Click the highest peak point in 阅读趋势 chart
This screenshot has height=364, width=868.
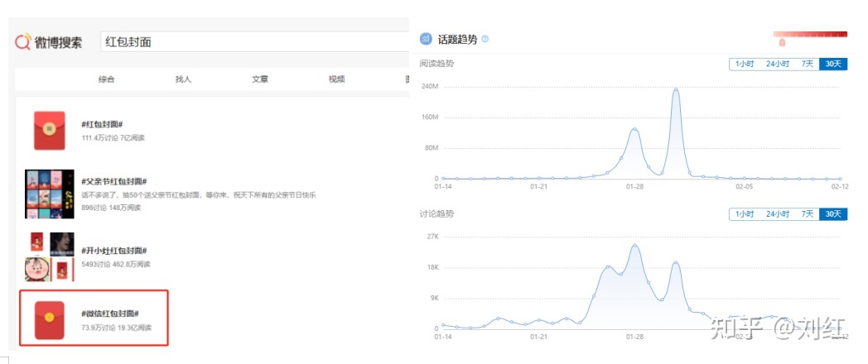[x=676, y=89]
